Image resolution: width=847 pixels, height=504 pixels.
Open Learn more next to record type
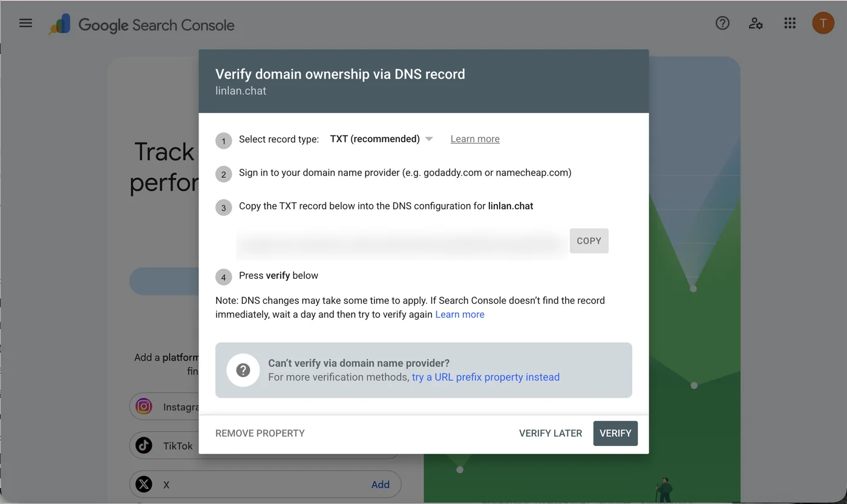tap(475, 139)
